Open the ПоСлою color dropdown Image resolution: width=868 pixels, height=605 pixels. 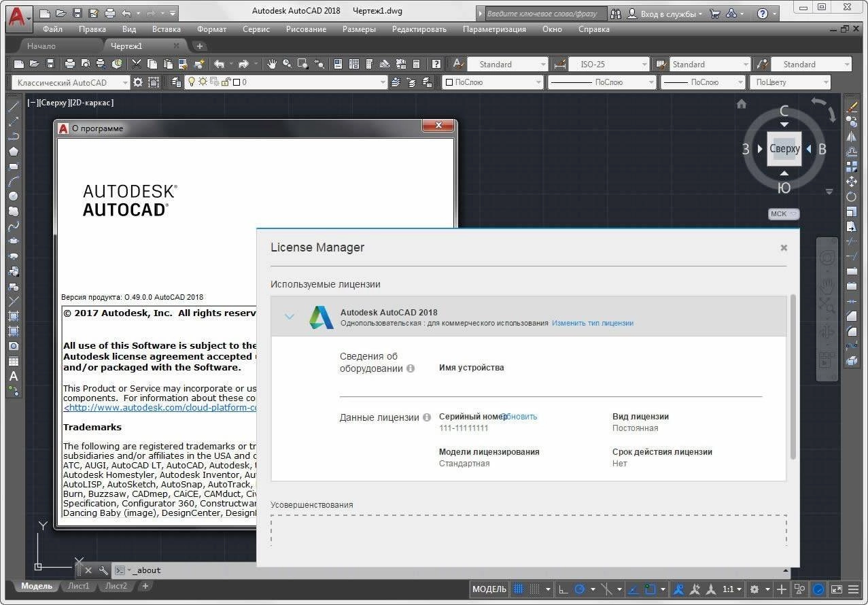click(x=493, y=82)
